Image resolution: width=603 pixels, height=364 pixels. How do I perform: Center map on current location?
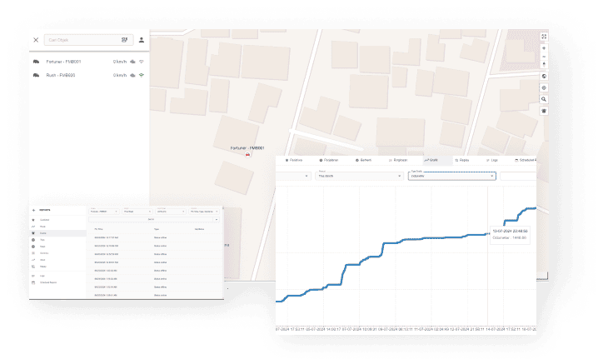click(x=544, y=87)
